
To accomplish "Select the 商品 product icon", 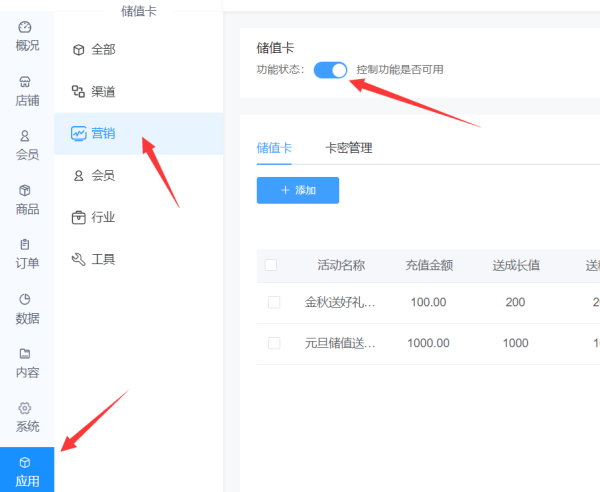I will tap(27, 190).
